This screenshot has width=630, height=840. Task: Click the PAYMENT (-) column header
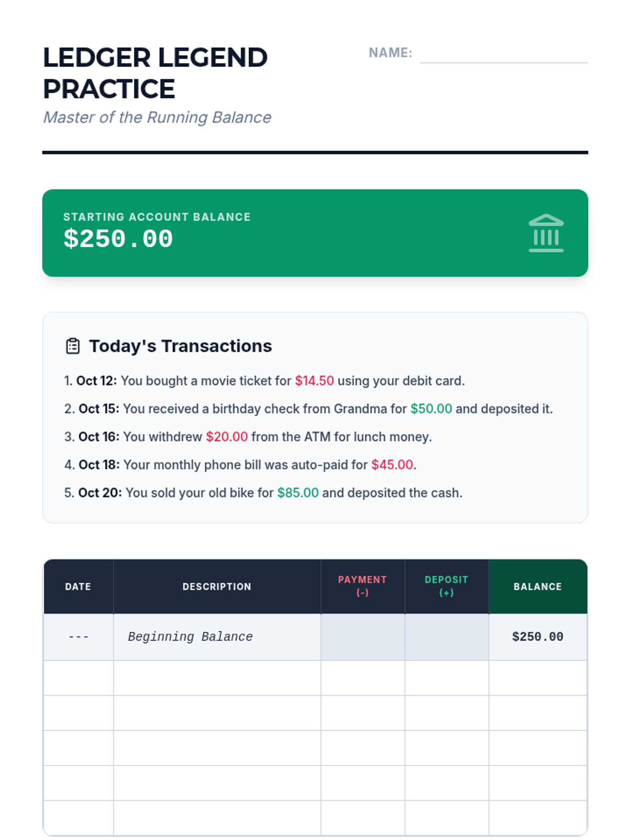coord(363,586)
